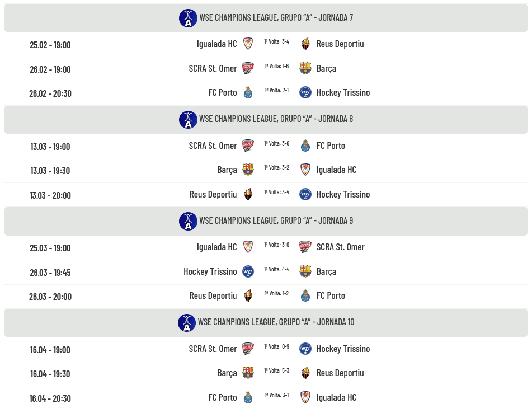Click the Barça crest in the 16.04 match

tap(248, 373)
